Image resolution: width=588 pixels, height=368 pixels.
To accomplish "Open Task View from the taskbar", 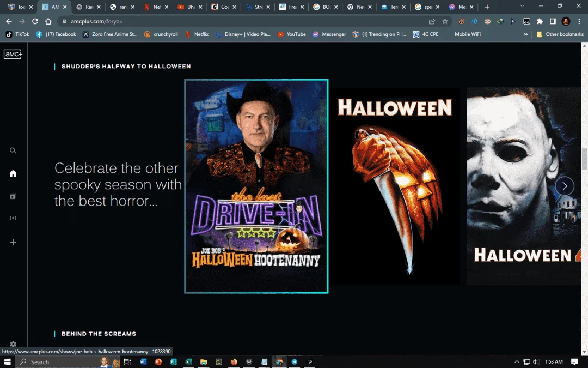I will click(x=127, y=361).
